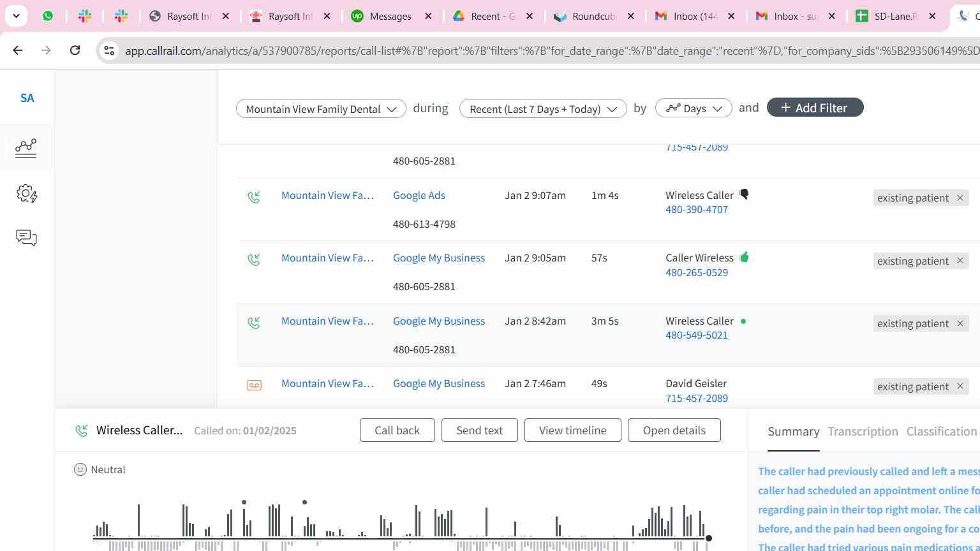
Task: Expand the Days grouping dropdown
Action: point(694,109)
